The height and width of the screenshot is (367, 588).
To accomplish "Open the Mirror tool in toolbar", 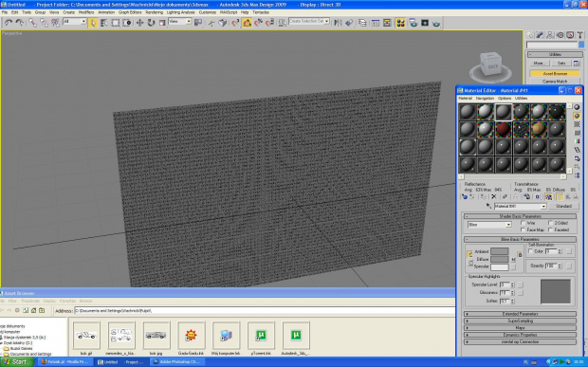I will click(x=338, y=23).
